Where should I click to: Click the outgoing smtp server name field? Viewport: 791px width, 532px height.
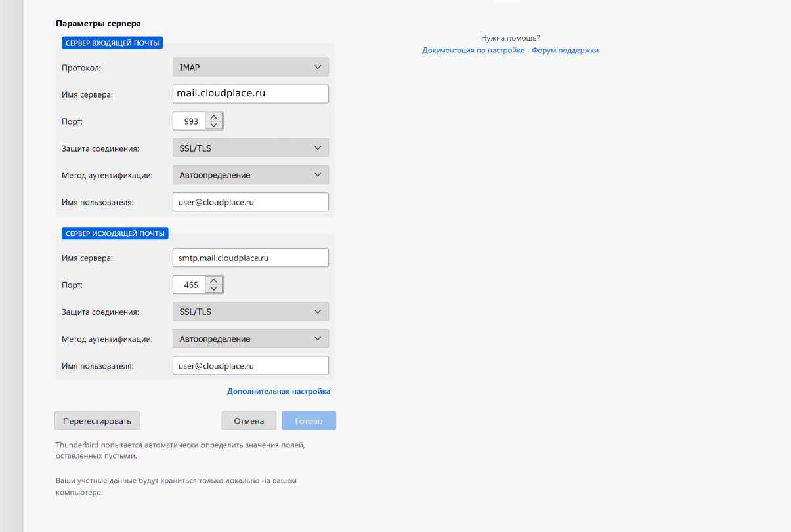pyautogui.click(x=250, y=258)
